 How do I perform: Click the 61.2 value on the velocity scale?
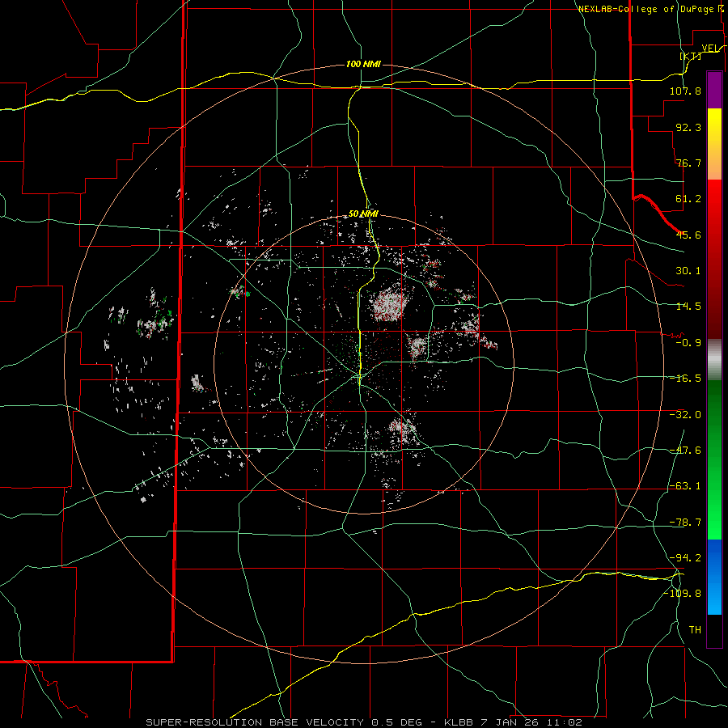pyautogui.click(x=688, y=199)
